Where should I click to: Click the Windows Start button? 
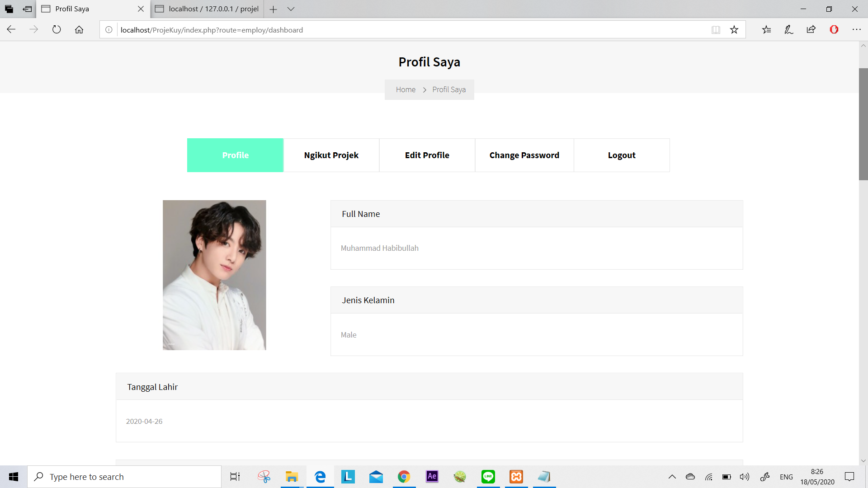click(x=14, y=477)
